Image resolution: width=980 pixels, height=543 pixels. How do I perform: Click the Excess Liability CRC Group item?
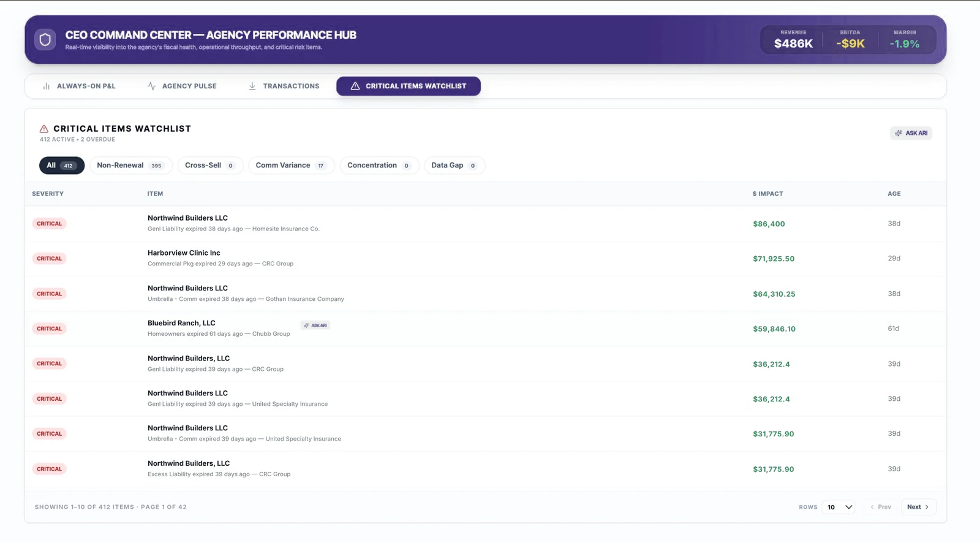click(x=485, y=469)
